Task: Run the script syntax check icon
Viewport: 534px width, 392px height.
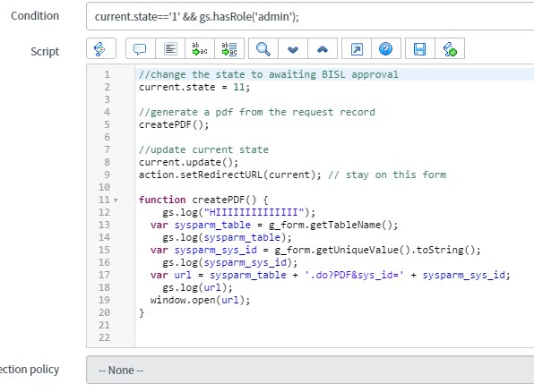Action: [x=450, y=48]
